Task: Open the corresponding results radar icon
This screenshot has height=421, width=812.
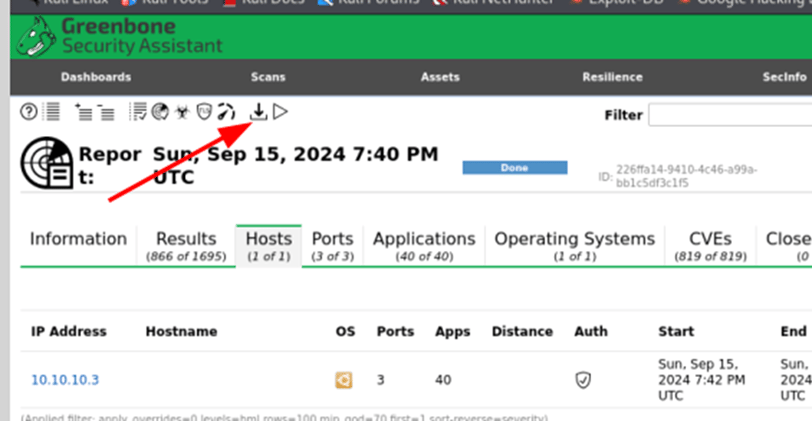Action: click(x=160, y=112)
